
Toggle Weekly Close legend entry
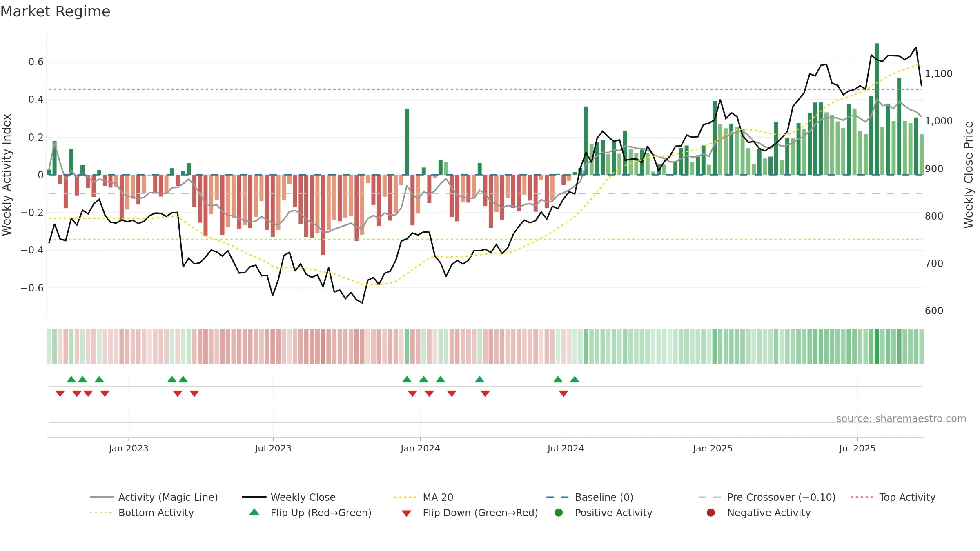289,497
